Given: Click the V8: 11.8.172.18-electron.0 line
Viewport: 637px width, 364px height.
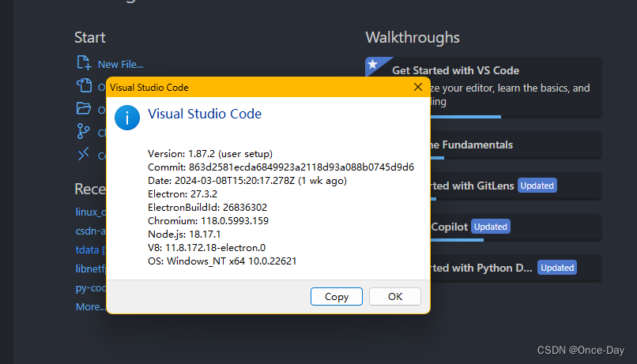Looking at the screenshot, I should pyautogui.click(x=206, y=248).
